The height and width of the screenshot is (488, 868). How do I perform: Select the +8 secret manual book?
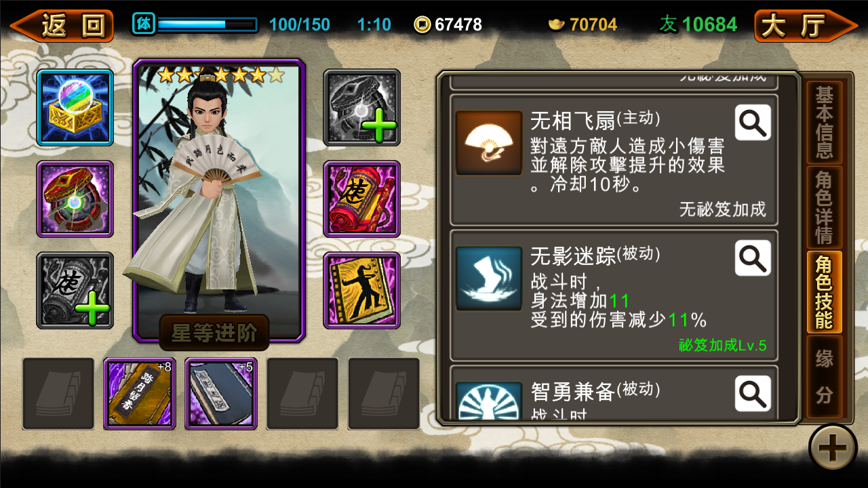click(140, 394)
